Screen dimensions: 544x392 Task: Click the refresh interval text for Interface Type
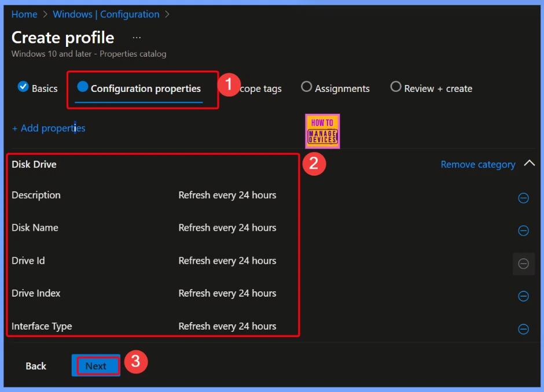point(227,326)
